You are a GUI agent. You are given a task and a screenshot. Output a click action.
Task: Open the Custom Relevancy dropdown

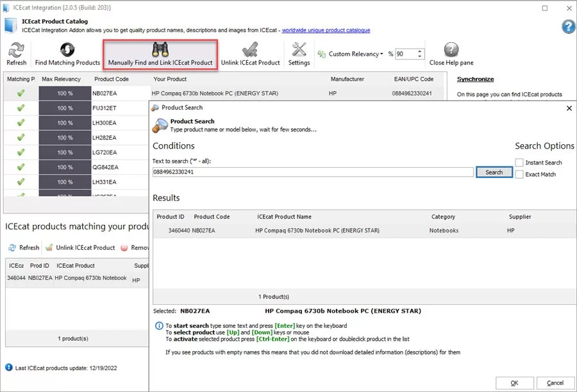point(381,54)
